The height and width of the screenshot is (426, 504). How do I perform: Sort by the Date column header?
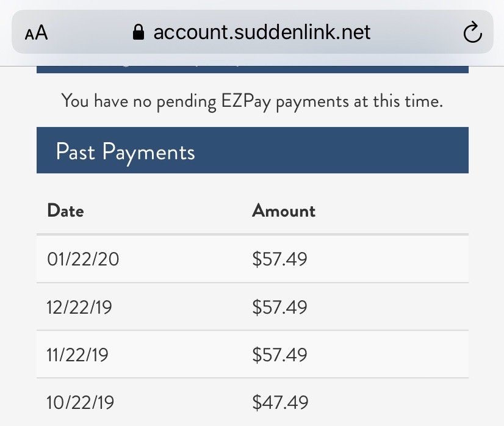click(x=65, y=211)
